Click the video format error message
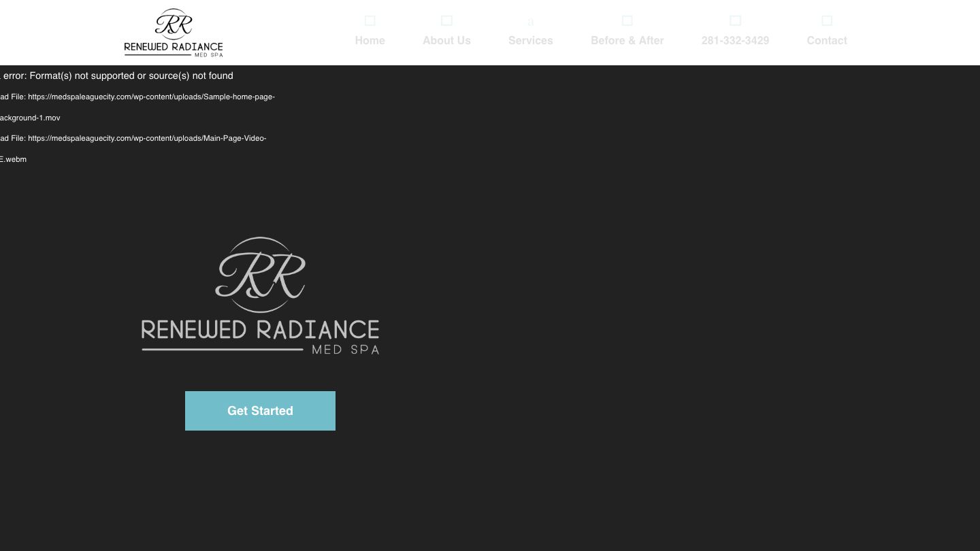Screen dimensions: 980x551 tap(116, 76)
